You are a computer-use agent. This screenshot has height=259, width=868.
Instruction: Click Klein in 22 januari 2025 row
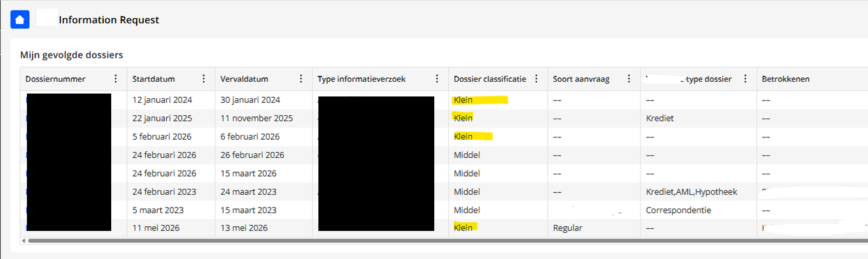[463, 118]
